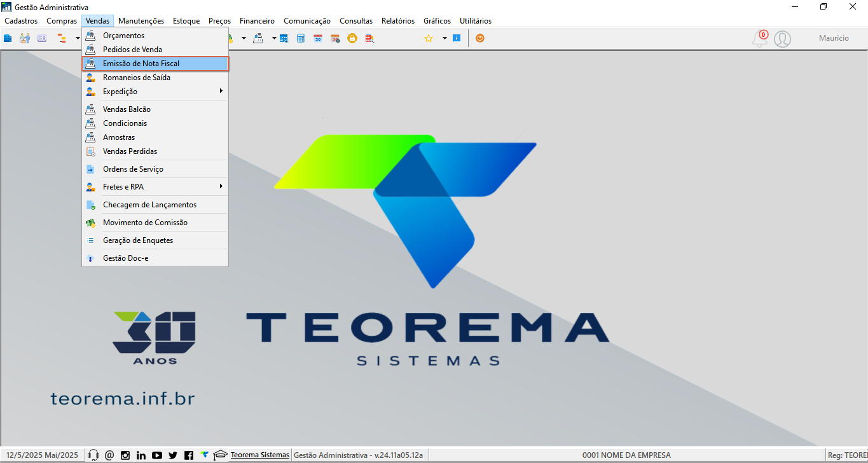Click the yellow favorites star icon
Viewport: 868px width, 463px height.
click(x=429, y=38)
